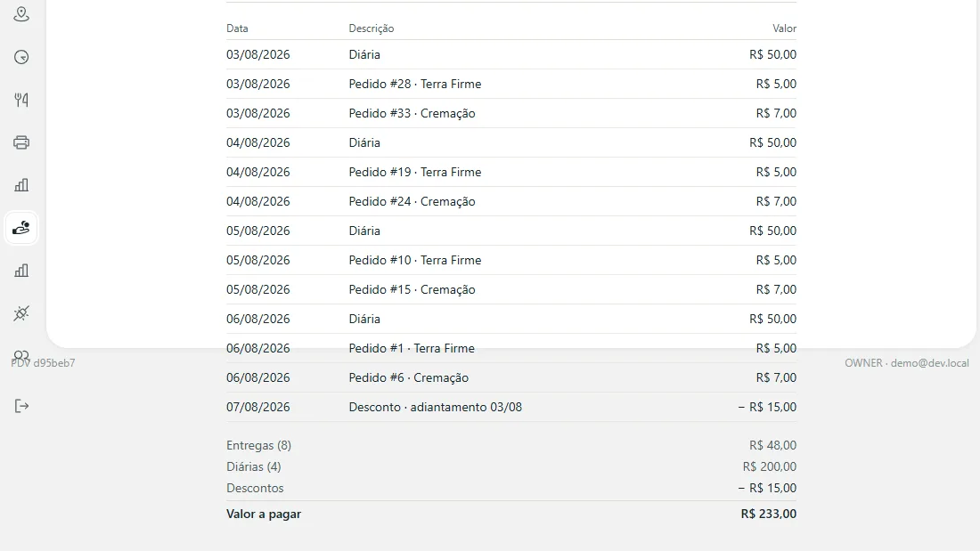Click the Diárias (4) summary line

click(511, 466)
